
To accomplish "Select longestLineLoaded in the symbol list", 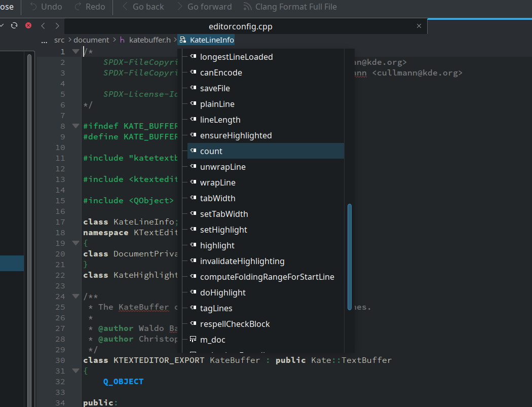I will click(265, 57).
